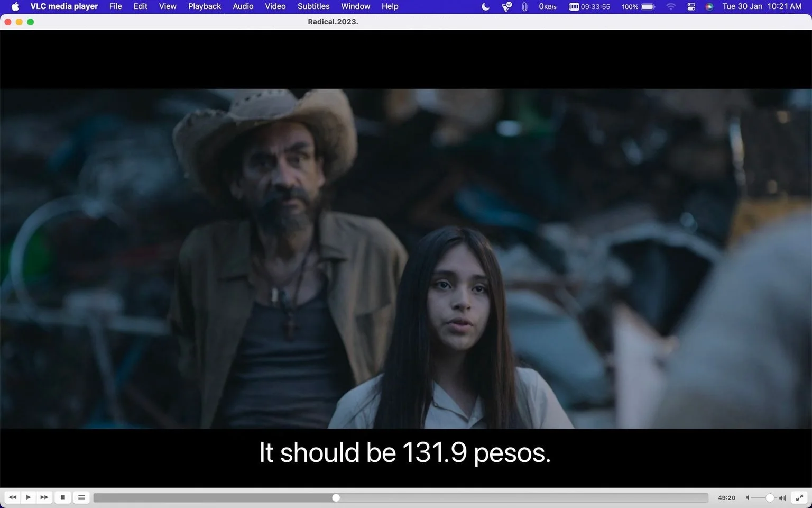The image size is (812, 508).
Task: Mute audio using the small speaker icon
Action: point(748,497)
